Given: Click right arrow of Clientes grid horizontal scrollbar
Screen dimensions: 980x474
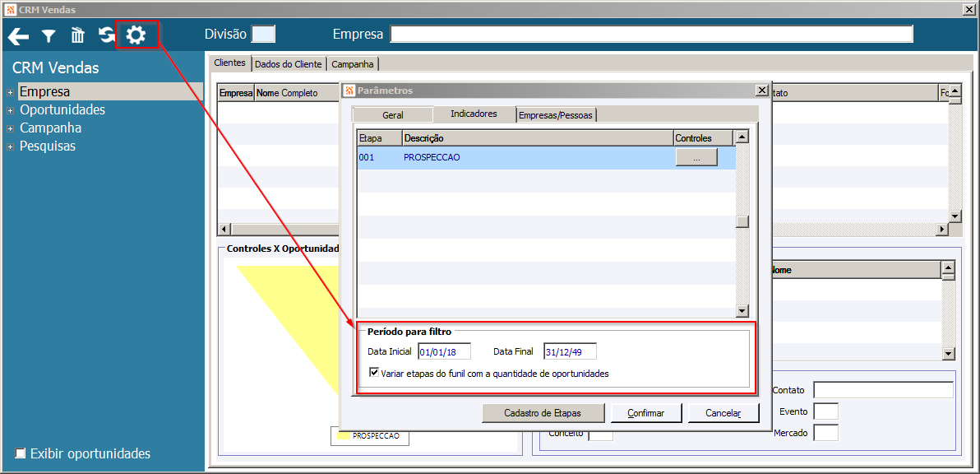Looking at the screenshot, I should [x=942, y=230].
